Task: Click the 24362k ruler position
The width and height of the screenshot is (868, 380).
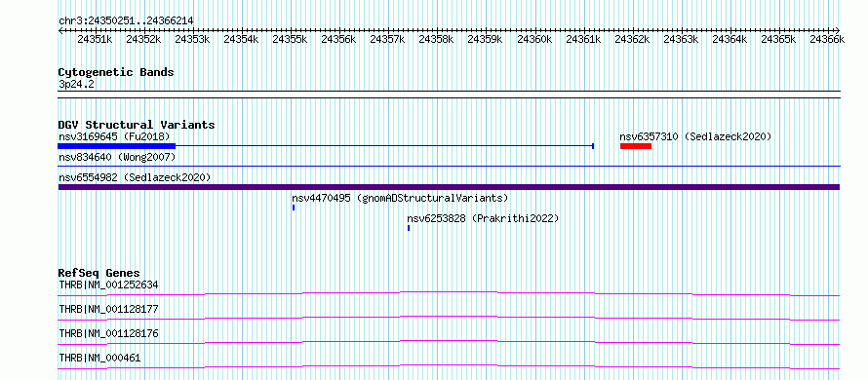Action: click(x=632, y=39)
